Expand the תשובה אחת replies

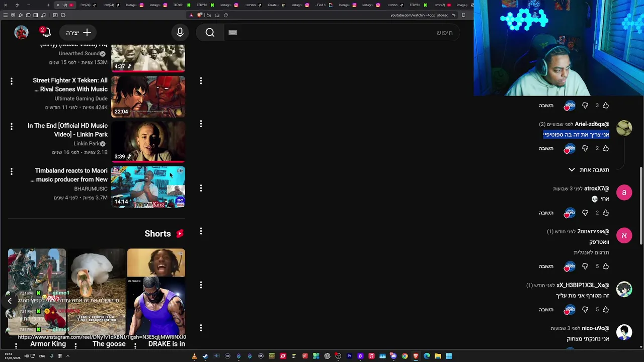589,170
